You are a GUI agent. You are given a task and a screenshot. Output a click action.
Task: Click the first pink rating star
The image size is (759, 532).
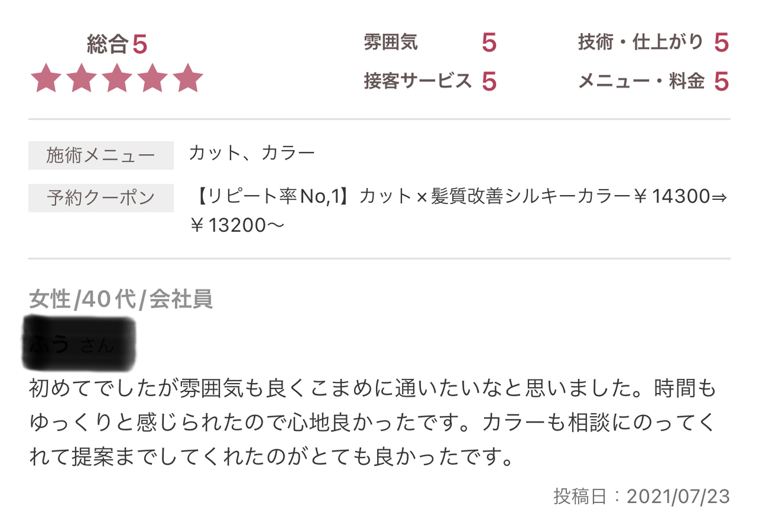[46, 78]
